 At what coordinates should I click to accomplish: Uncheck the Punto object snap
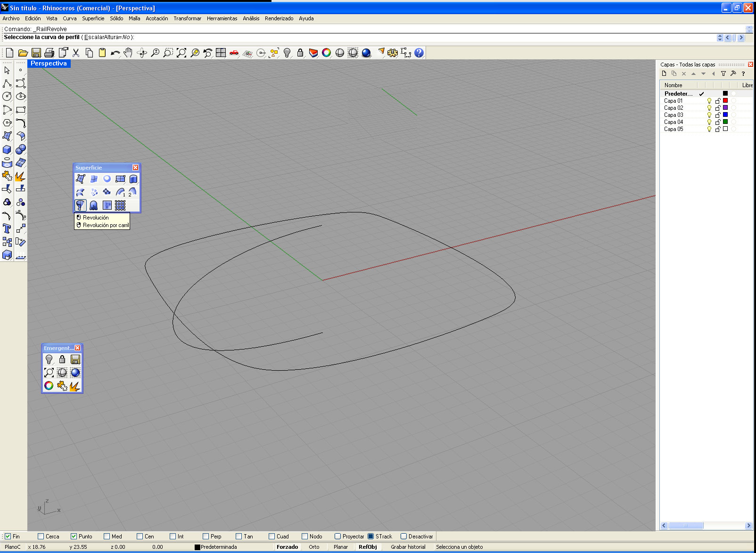74,537
